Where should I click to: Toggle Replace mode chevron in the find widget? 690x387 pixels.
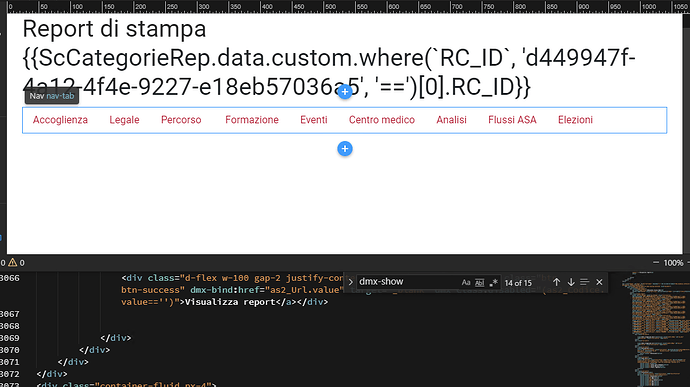tap(351, 282)
